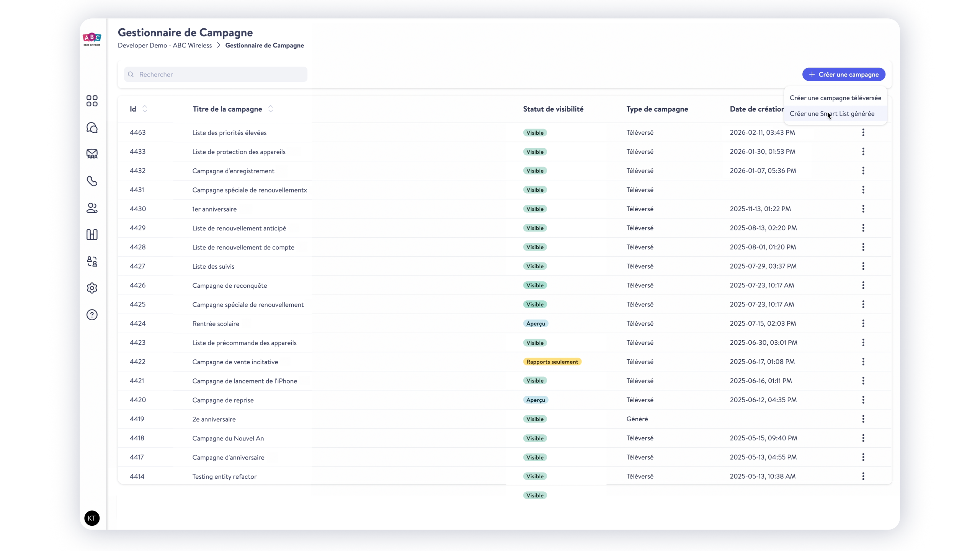Open the mail campaigns sidebar icon
980x551 pixels.
(92, 154)
